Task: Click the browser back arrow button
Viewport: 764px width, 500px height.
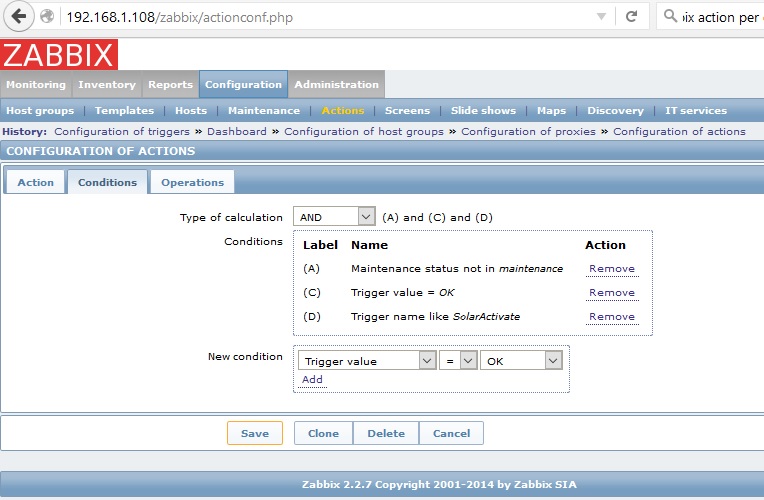Action: tap(19, 17)
